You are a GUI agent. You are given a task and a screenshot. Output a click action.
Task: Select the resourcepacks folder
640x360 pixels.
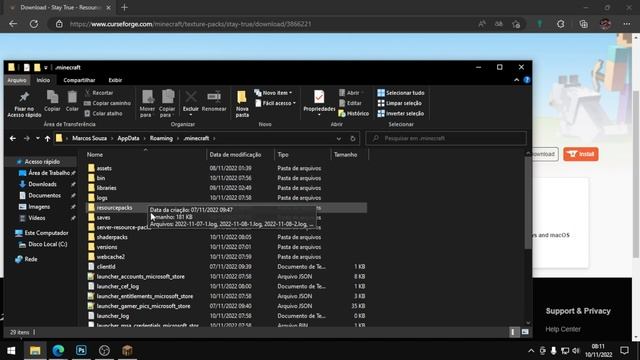114,208
